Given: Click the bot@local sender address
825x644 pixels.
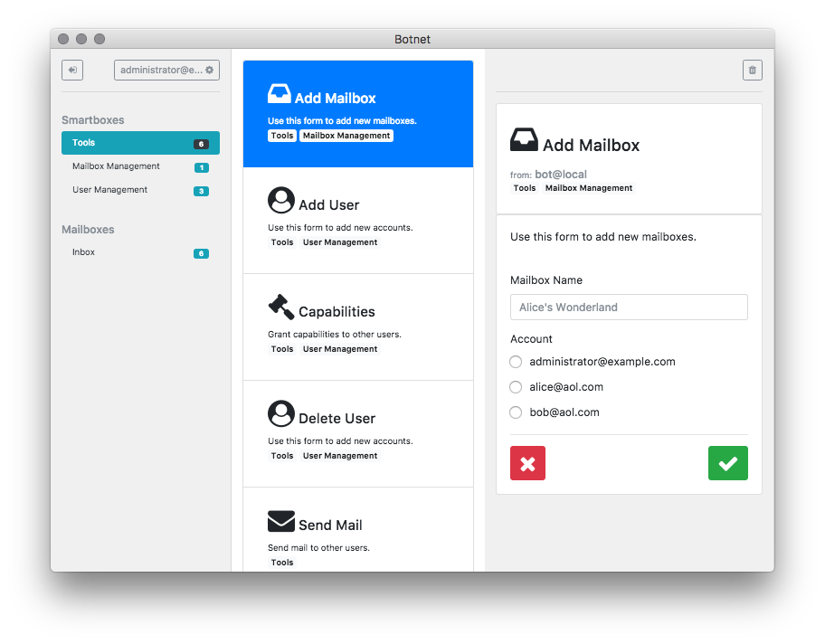Looking at the screenshot, I should point(560,175).
